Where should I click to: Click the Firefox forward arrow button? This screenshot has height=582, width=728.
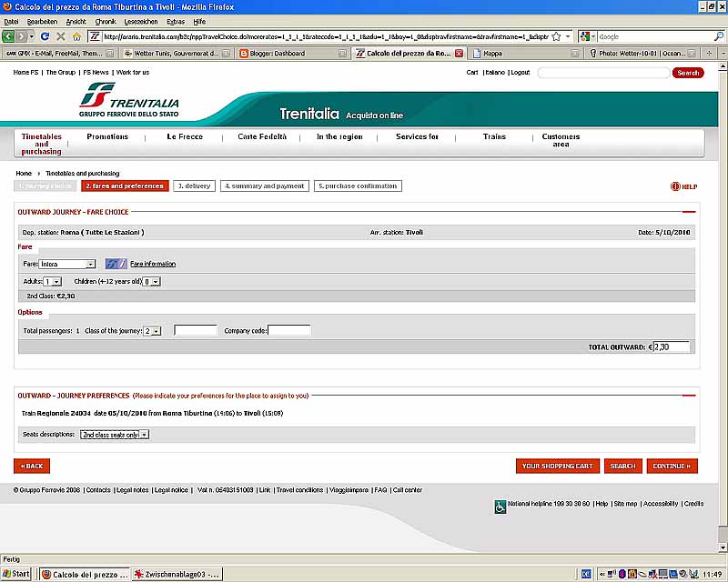tap(21, 36)
